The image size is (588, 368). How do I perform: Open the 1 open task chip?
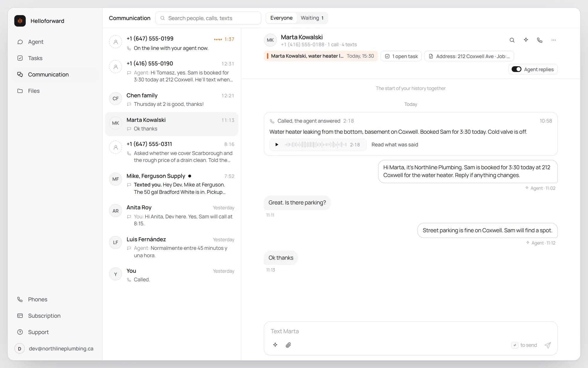pos(401,56)
